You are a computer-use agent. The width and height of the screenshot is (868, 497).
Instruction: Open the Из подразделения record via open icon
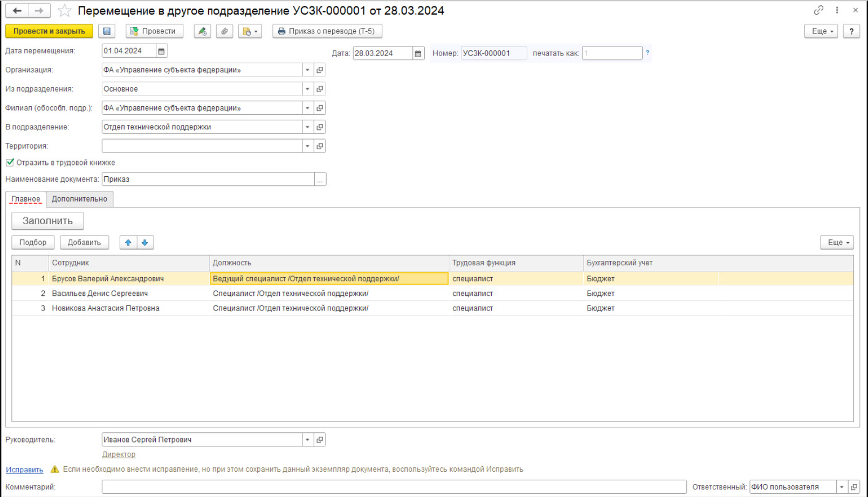pos(320,89)
